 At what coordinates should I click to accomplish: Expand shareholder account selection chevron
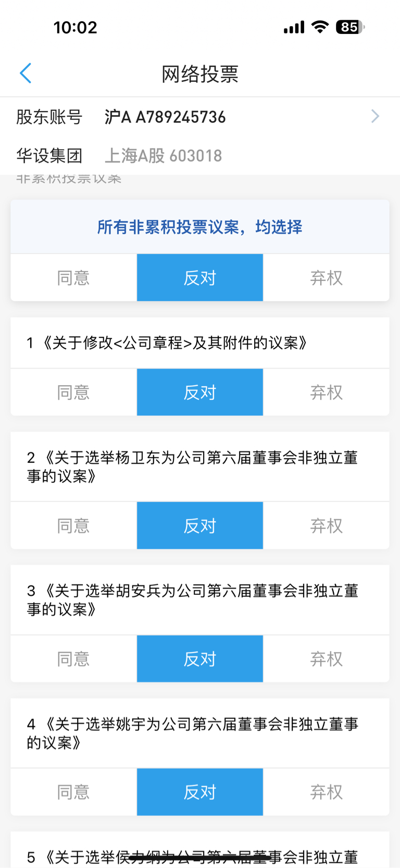point(375,116)
